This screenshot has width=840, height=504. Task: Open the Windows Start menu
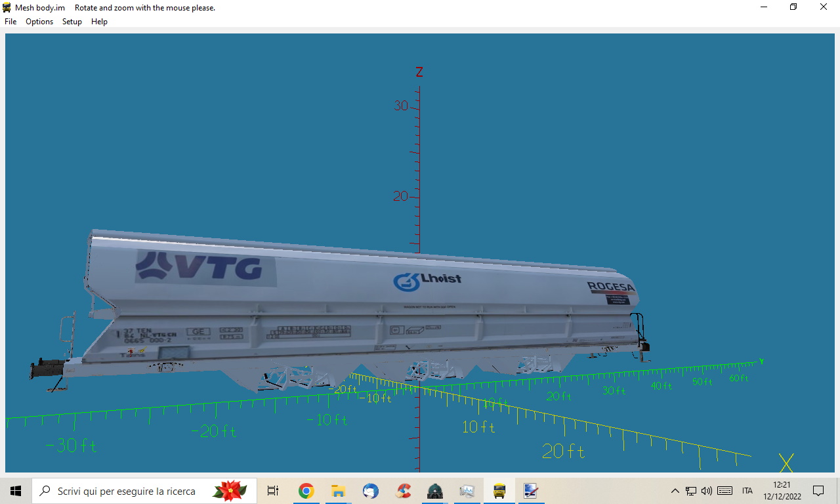pos(16,491)
